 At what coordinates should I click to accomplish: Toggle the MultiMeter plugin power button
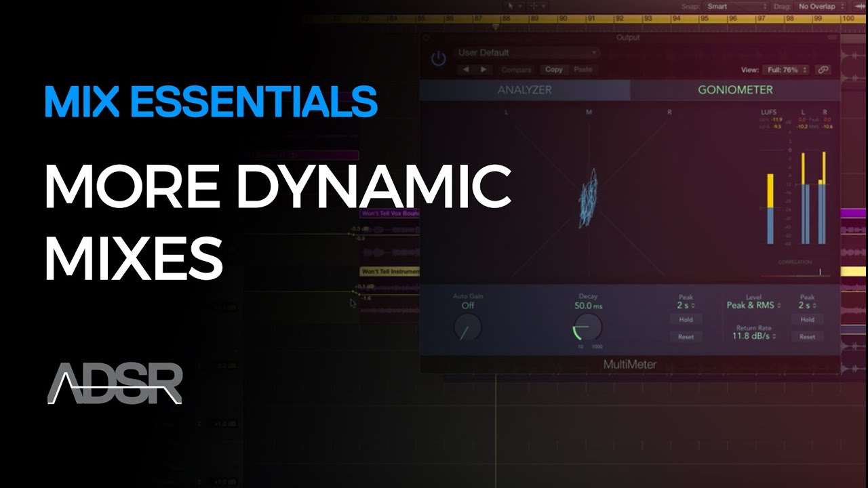(439, 59)
